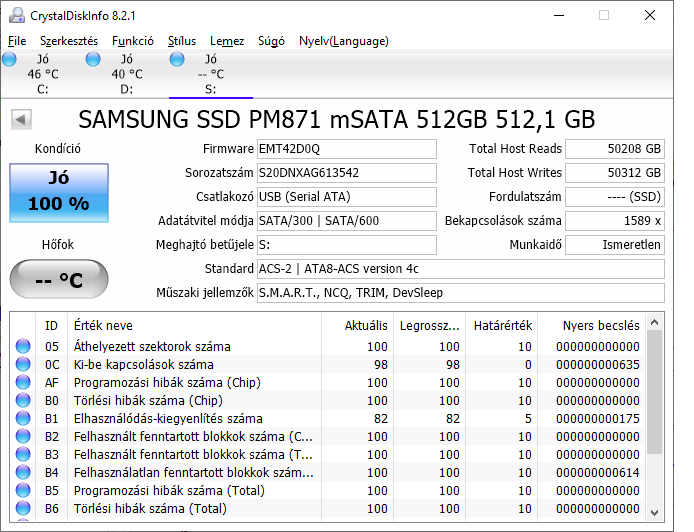
Task: Click status icon of attribute B1
Action: pyautogui.click(x=23, y=418)
